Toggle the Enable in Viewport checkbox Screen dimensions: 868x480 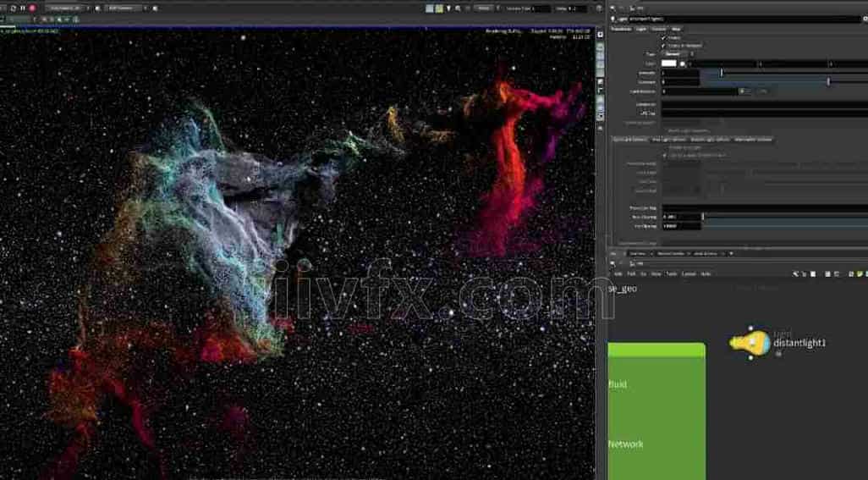tap(664, 46)
